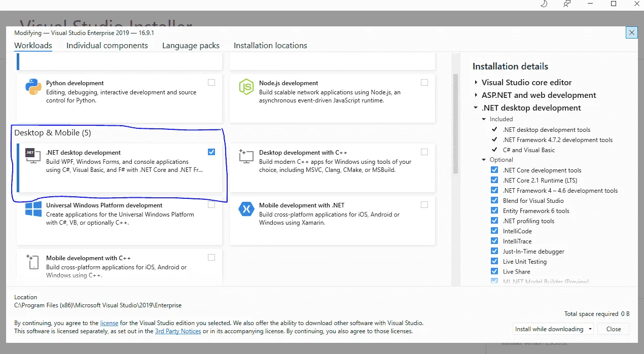Open the Language packs tab
644x354 pixels.
pyautogui.click(x=191, y=46)
